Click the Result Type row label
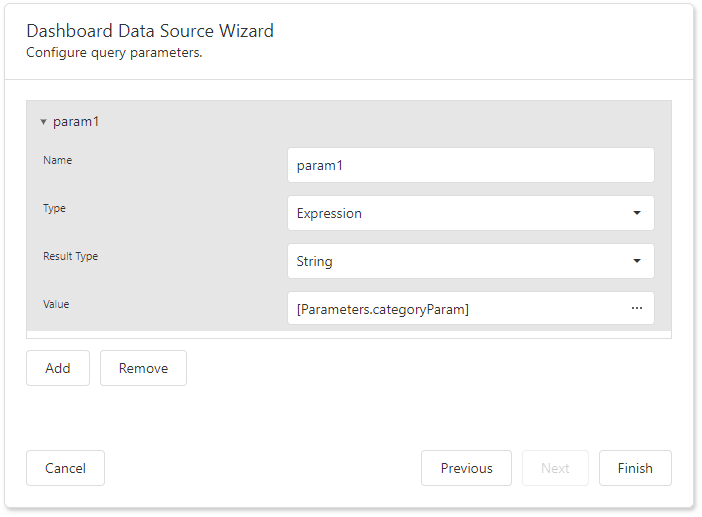 (x=70, y=256)
